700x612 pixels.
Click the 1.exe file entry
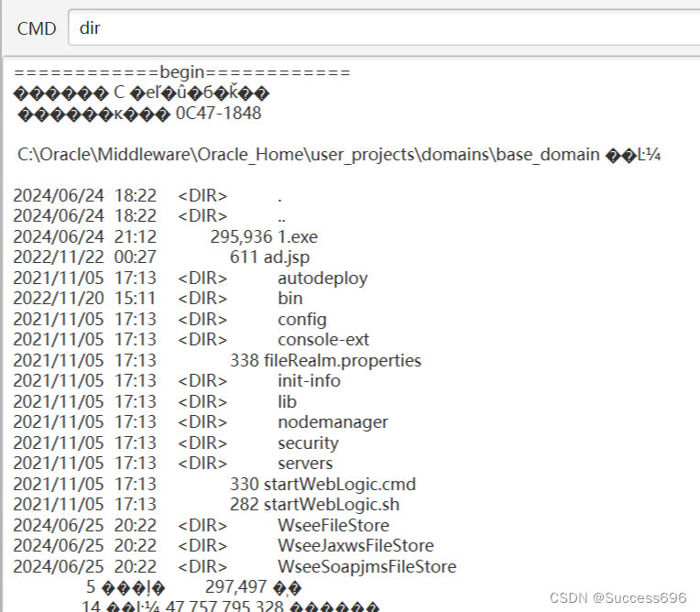click(298, 236)
